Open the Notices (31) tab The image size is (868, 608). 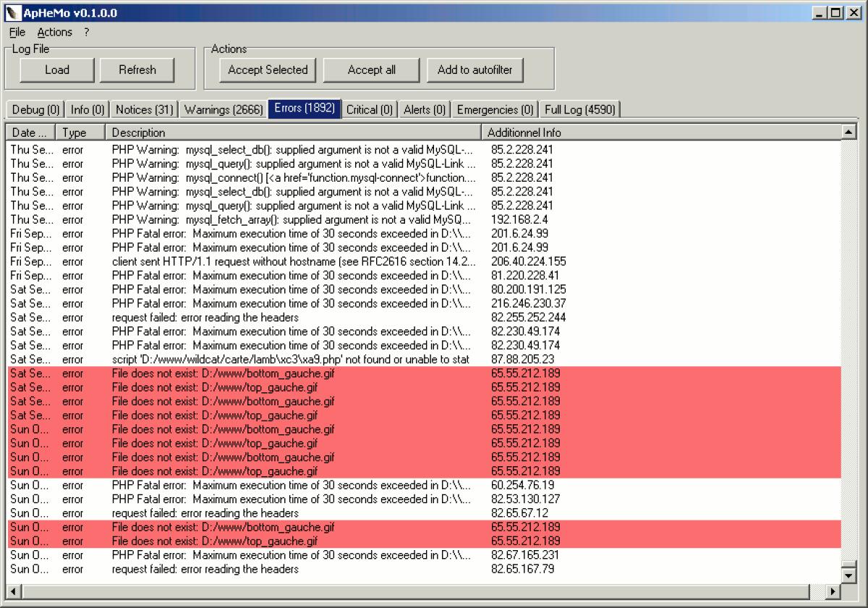pyautogui.click(x=143, y=109)
